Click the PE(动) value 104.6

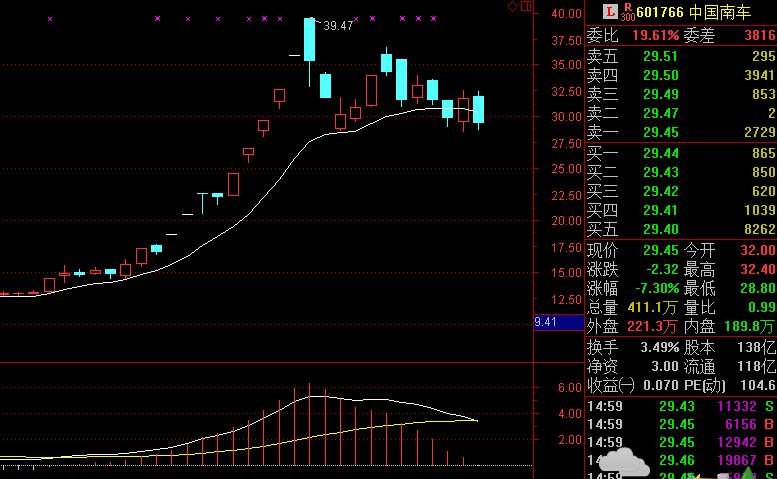pyautogui.click(x=758, y=385)
